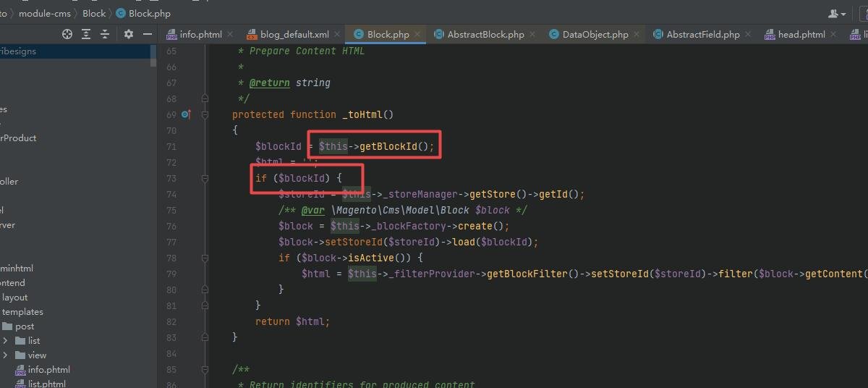
Task: Collapse the _toHtml function fold marker
Action: point(205,114)
